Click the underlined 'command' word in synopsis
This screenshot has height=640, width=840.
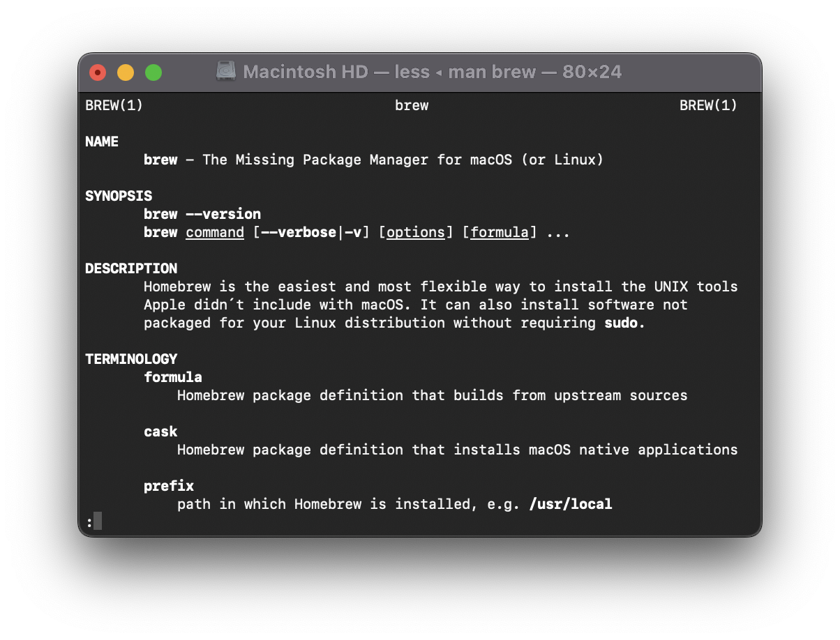pyautogui.click(x=215, y=232)
